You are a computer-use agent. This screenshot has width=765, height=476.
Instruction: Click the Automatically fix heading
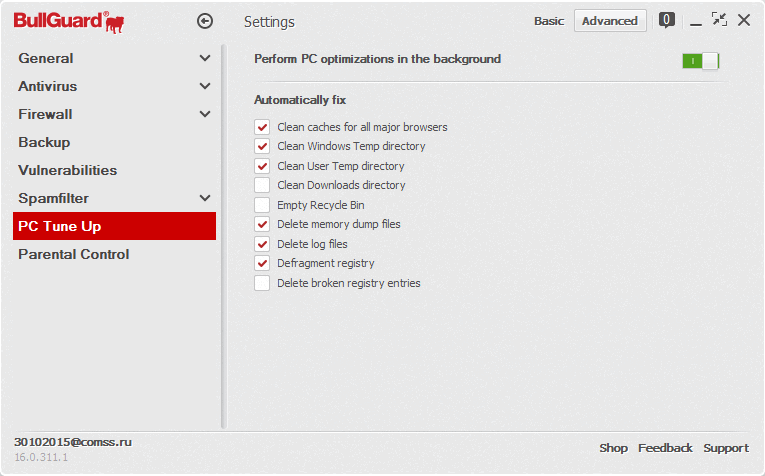click(x=300, y=99)
